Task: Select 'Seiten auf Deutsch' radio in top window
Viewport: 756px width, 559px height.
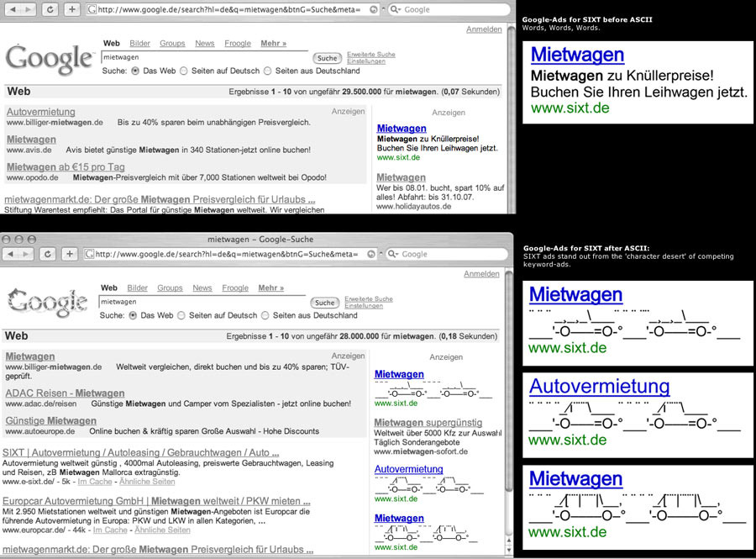Action: point(184,71)
